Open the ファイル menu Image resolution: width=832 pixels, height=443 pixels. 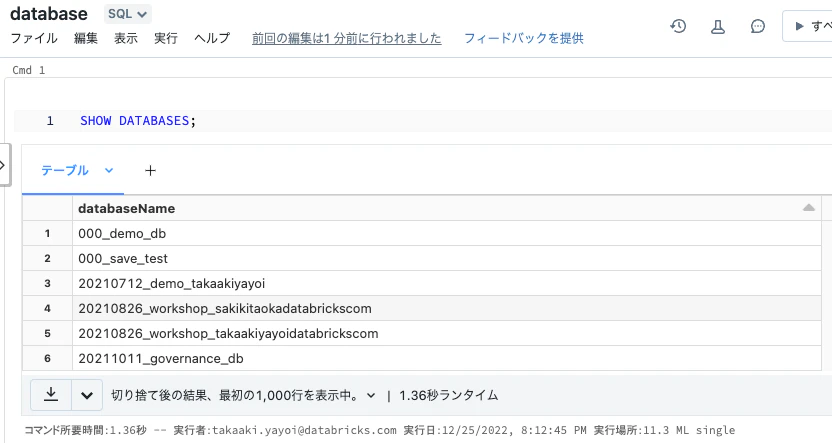[x=34, y=38]
